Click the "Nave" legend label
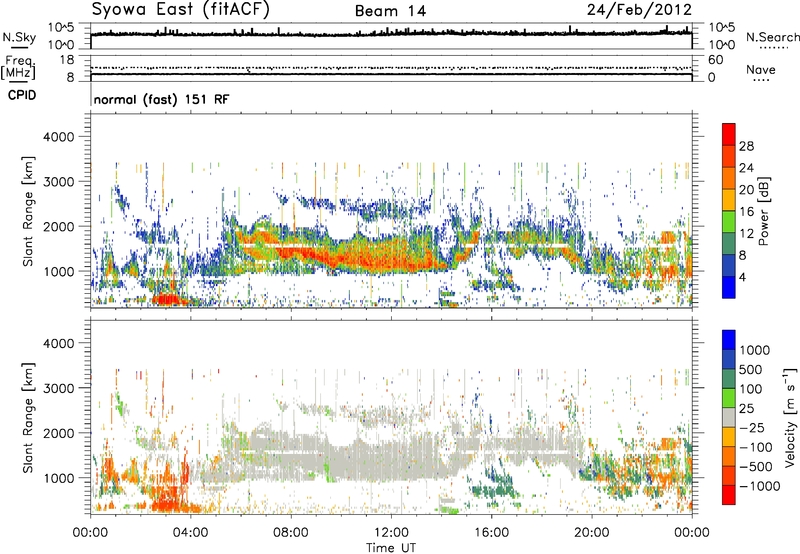Screen dimensions: 800x554 (761, 69)
